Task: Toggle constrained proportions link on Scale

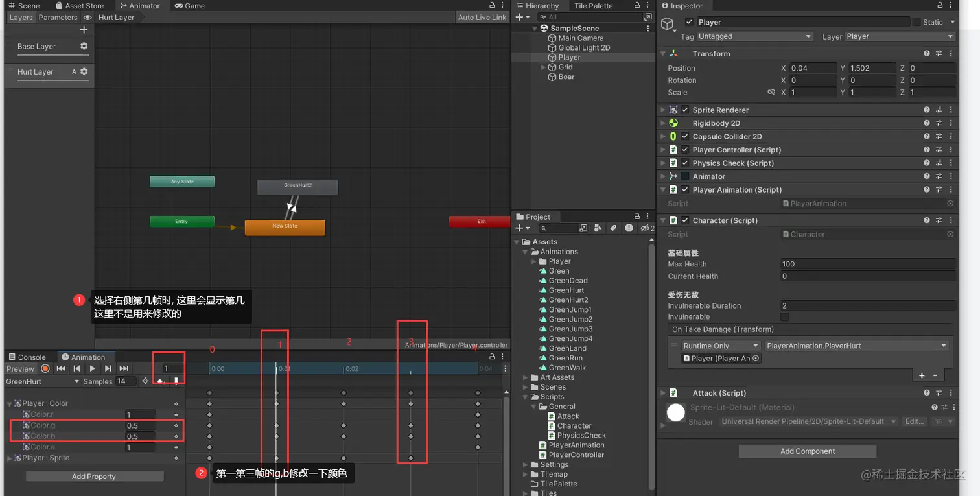Action: coord(771,93)
